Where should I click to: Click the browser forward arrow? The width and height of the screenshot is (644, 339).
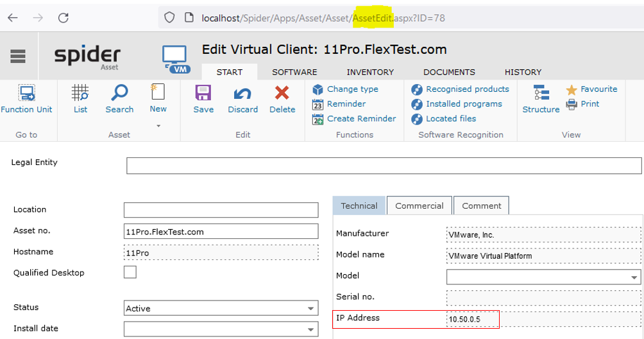(38, 18)
